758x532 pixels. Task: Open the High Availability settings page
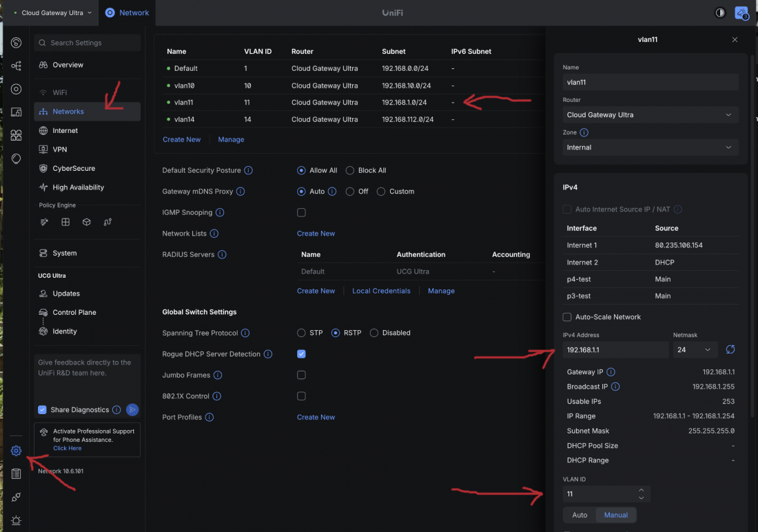click(x=87, y=187)
